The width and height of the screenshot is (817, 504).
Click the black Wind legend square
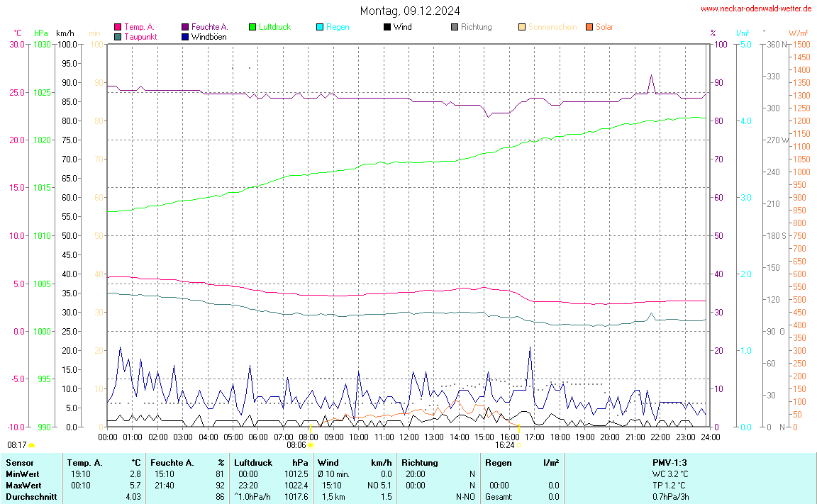(387, 27)
